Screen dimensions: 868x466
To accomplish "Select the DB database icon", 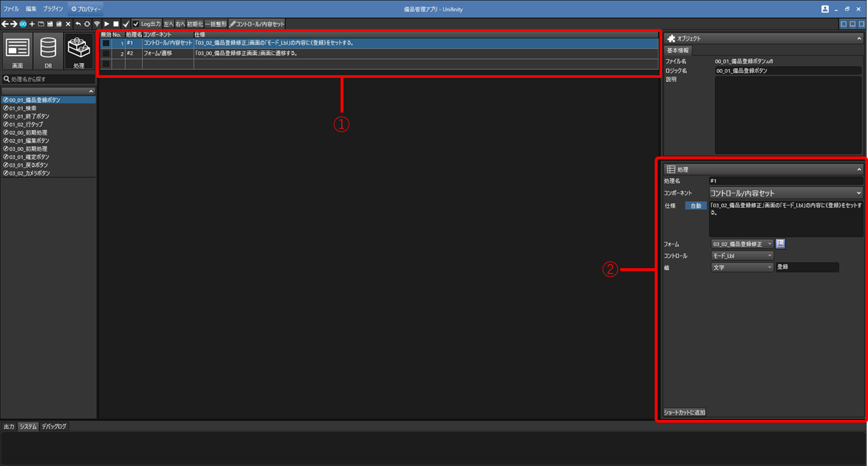I will coord(48,51).
